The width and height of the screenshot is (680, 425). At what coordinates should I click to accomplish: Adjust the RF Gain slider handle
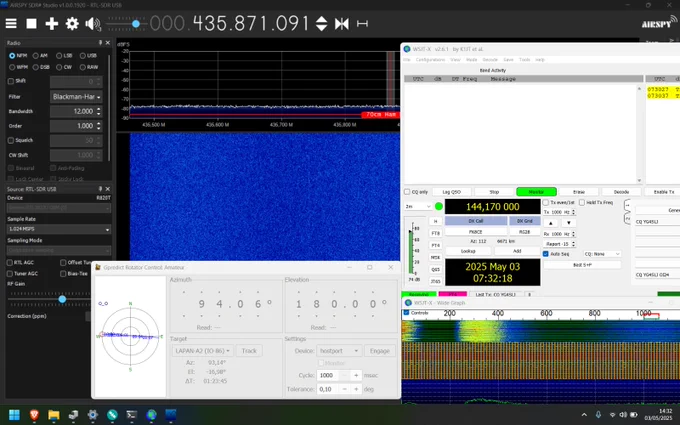pos(62,299)
